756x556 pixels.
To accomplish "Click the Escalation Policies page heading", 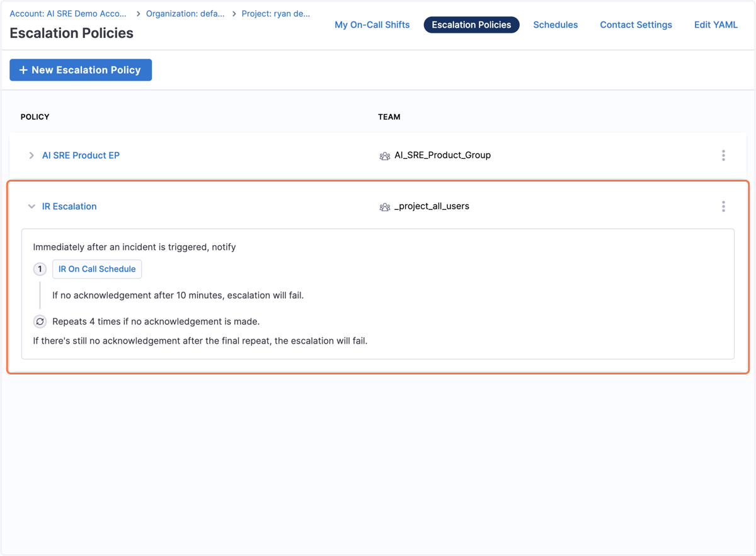I will tap(72, 33).
